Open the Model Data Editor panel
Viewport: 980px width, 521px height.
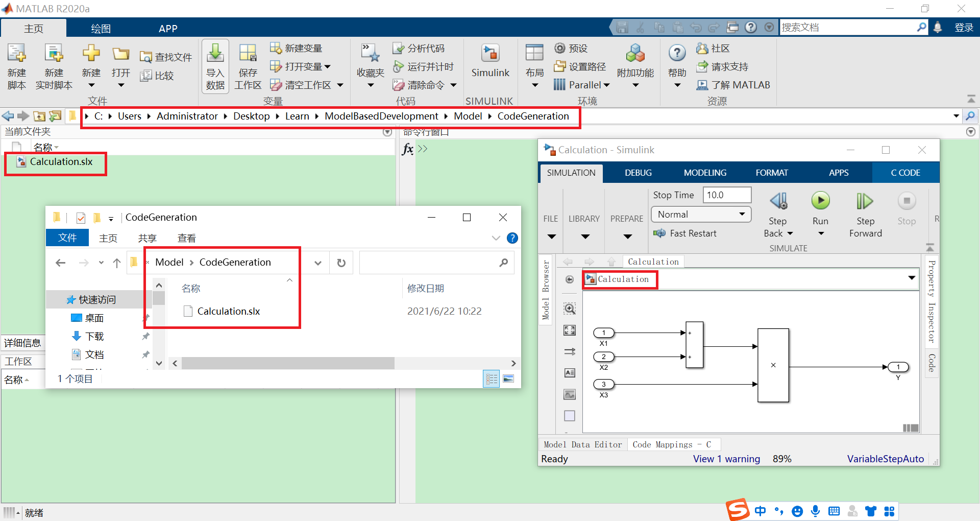(x=583, y=444)
